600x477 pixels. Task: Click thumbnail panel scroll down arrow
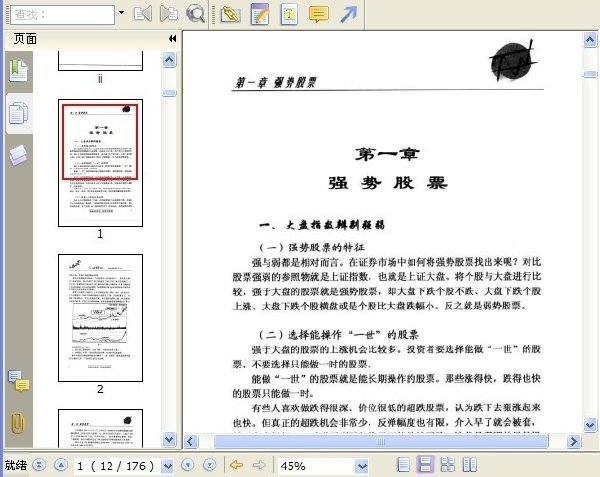[169, 439]
